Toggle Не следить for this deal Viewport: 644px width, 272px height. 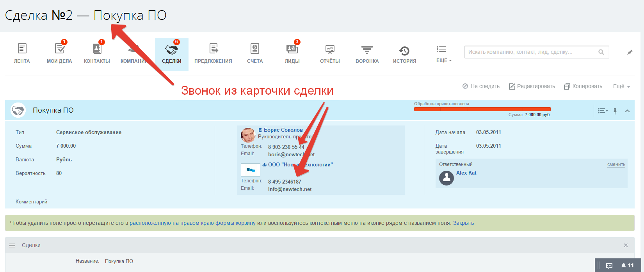[x=481, y=87]
